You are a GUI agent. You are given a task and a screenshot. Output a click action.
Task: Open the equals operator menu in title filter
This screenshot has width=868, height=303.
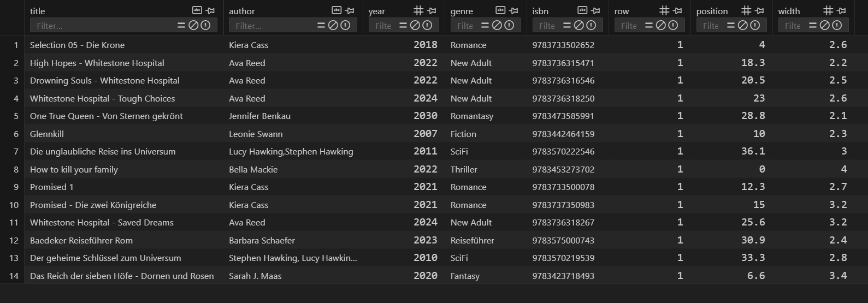(181, 25)
